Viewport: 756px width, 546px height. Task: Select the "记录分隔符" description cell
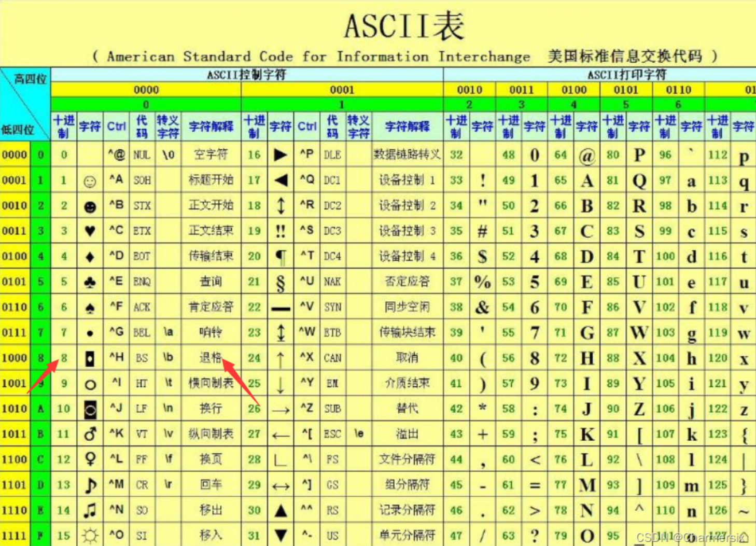pyautogui.click(x=407, y=510)
